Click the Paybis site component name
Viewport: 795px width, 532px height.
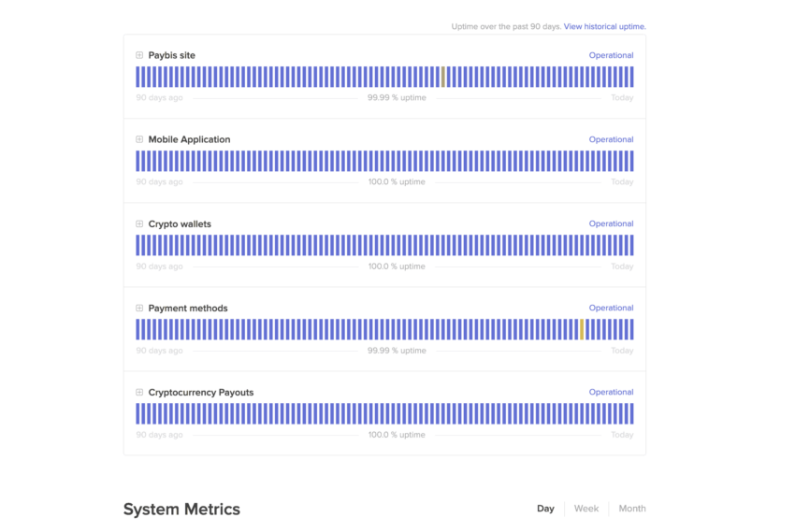click(x=171, y=55)
